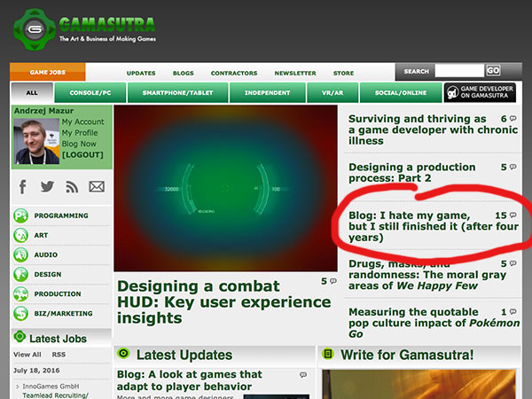Open the Newsletter menu item
Screen dimensions: 532x399
pos(295,73)
